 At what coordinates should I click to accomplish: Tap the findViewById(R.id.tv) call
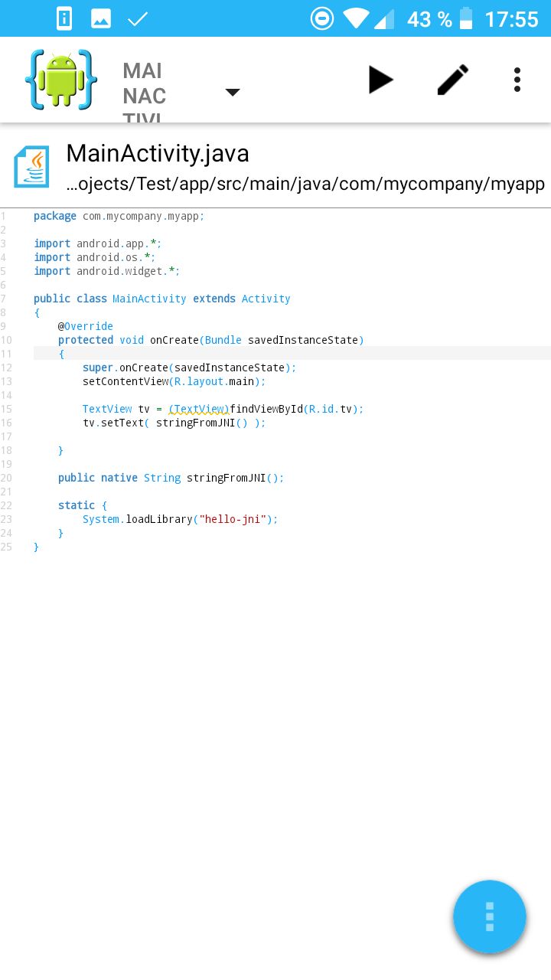296,409
